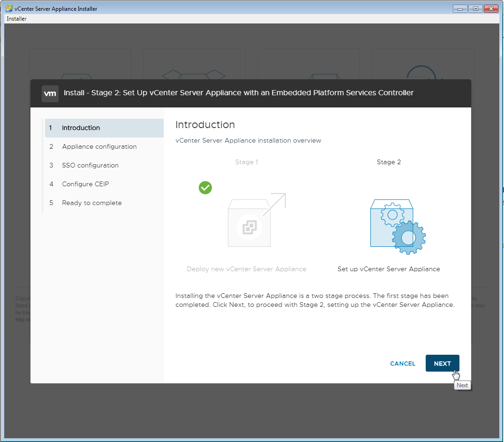504x442 pixels.
Task: Click the 'Stage 2' heading label
Action: coord(389,162)
